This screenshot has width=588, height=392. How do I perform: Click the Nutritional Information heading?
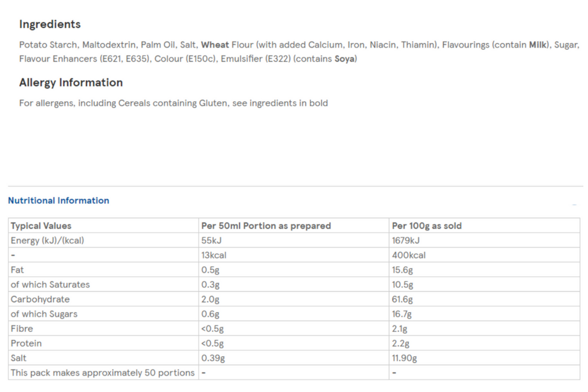[58, 200]
